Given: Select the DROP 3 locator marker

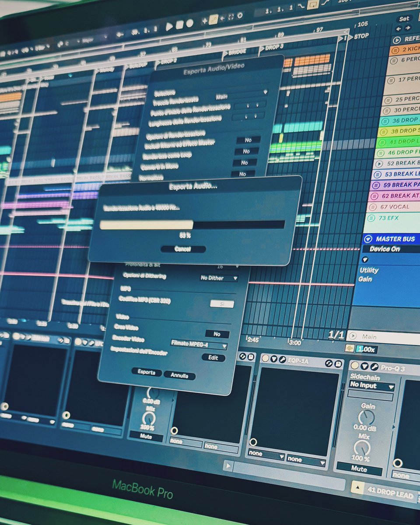Looking at the screenshot, I should [x=271, y=47].
